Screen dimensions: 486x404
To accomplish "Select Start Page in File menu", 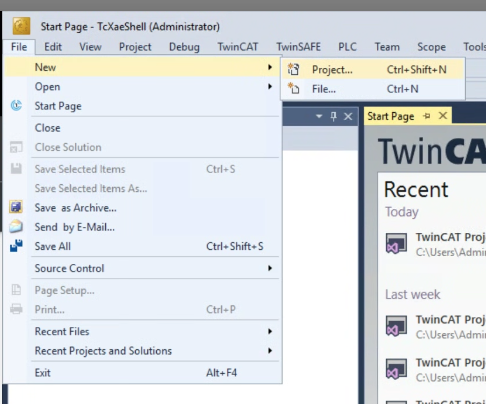I will pos(143,106).
